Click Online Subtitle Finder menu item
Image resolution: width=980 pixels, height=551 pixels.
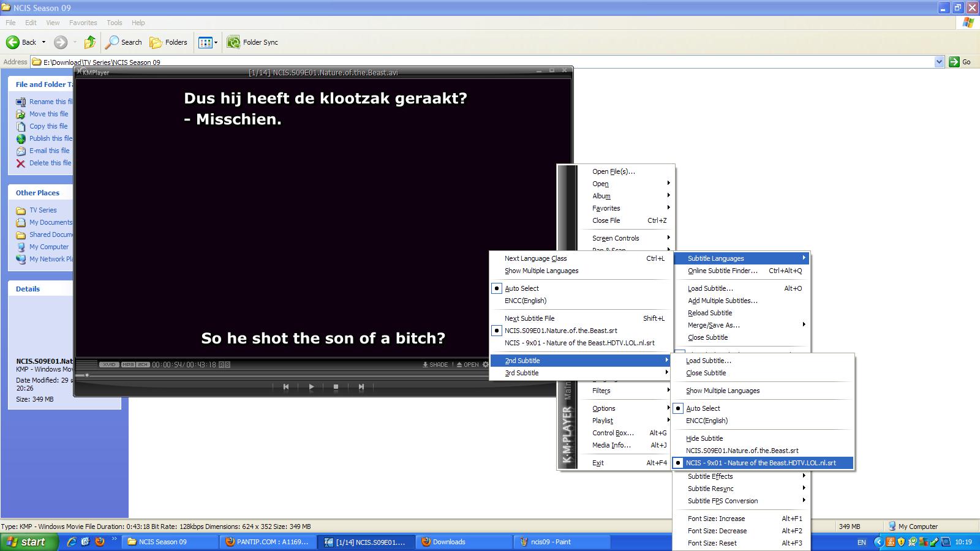[742, 271]
